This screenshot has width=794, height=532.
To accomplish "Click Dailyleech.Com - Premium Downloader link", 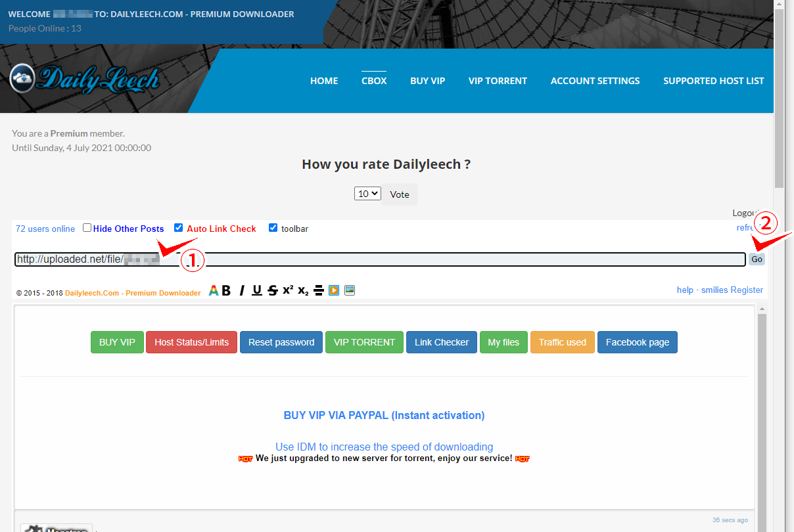I will 133,293.
